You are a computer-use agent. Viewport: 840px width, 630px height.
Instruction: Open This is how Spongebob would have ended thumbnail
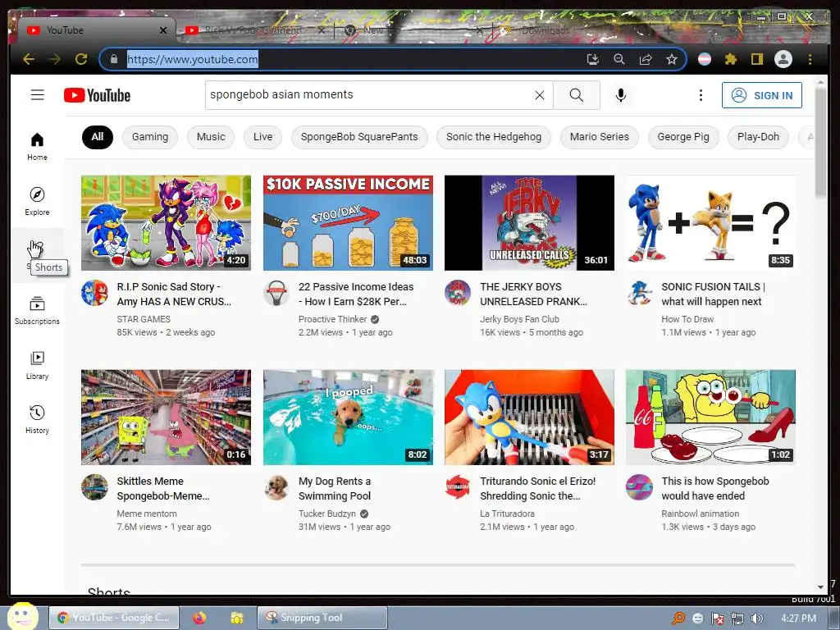click(710, 418)
